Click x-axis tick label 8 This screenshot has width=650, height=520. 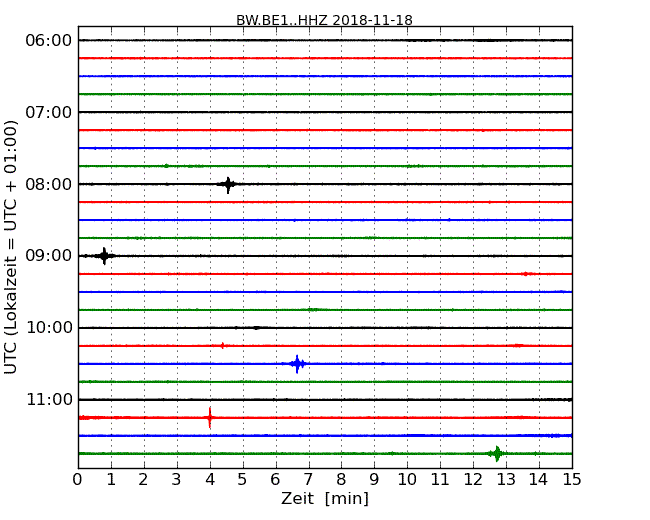coord(341,480)
